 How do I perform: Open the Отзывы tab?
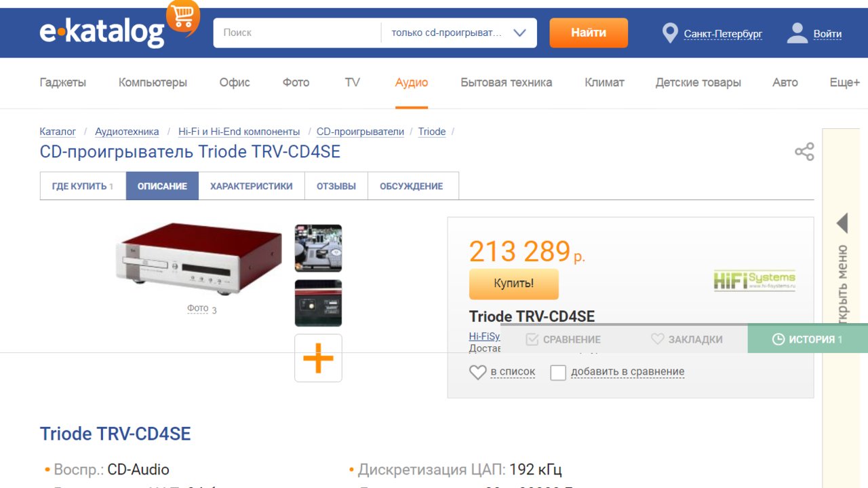336,186
